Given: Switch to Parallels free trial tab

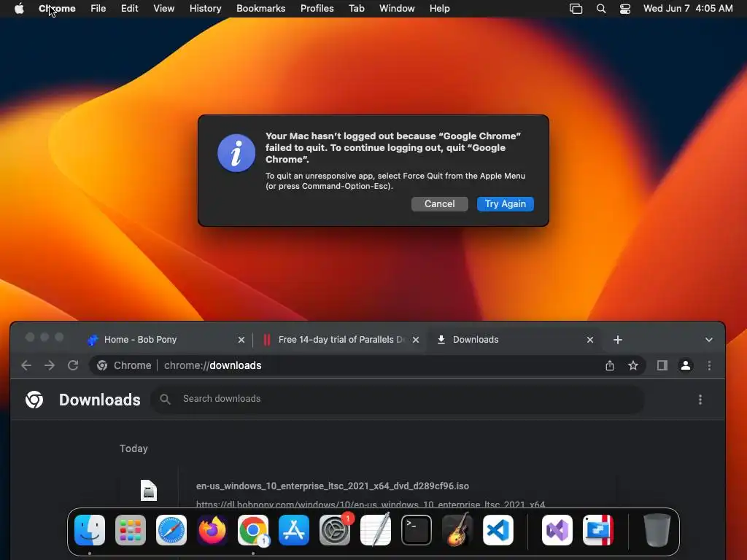Looking at the screenshot, I should click(x=341, y=340).
